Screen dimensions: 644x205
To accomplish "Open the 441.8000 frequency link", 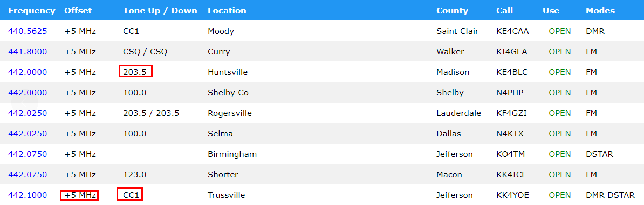I will [x=28, y=51].
